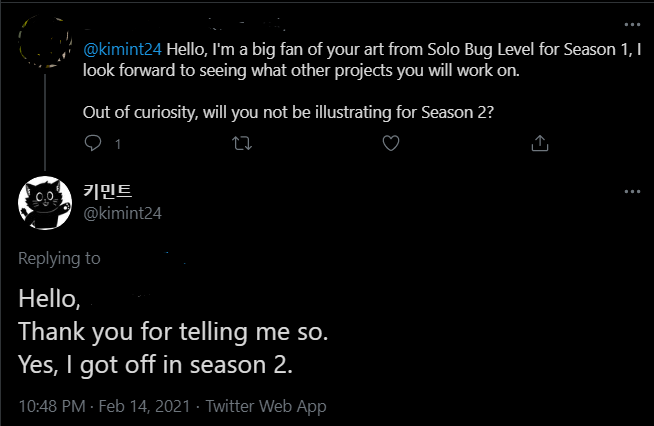Viewport: 654px width, 426px height.
Task: Like the tweet with the heart icon
Action: coord(391,144)
